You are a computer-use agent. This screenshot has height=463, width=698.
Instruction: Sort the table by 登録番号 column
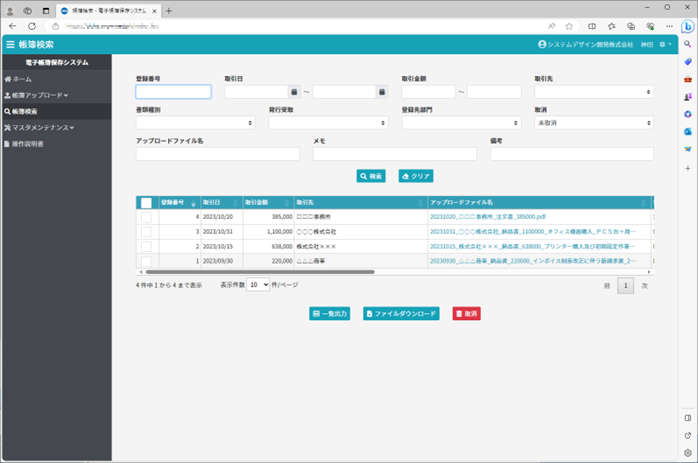coord(179,203)
